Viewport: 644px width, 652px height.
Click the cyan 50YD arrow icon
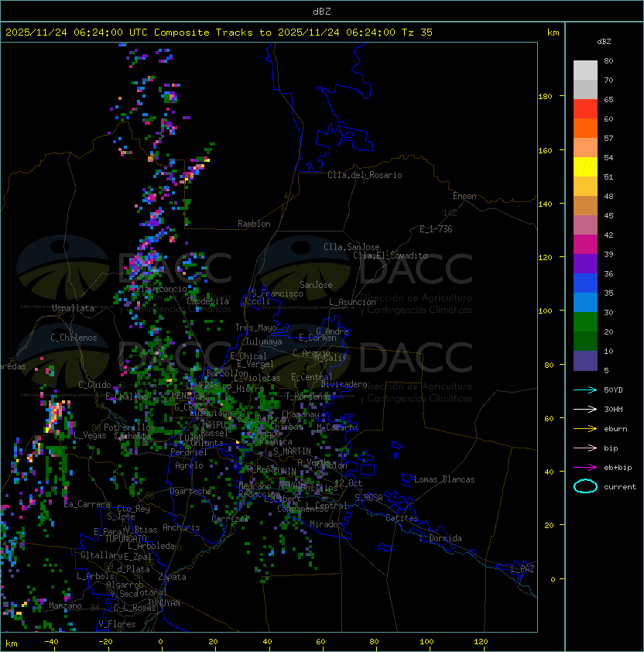point(585,389)
